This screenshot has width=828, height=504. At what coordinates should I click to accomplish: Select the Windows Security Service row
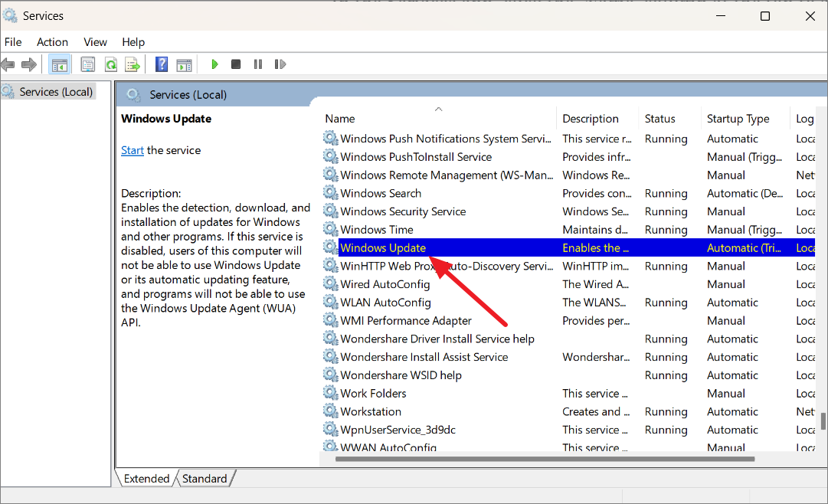tap(568, 211)
